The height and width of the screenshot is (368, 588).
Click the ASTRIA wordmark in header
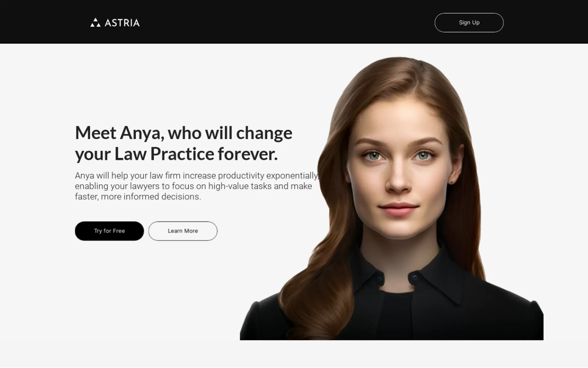[x=122, y=23]
